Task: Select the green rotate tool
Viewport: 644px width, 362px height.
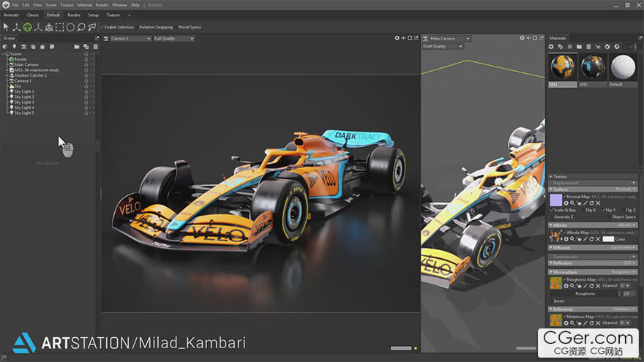Action: tap(28, 27)
